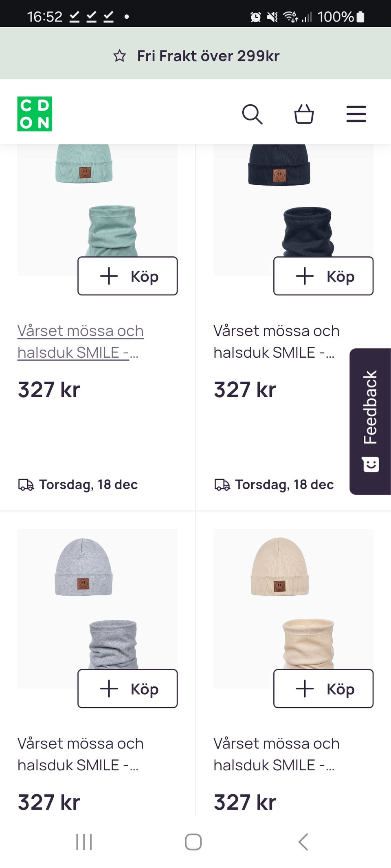Open beige Vårset mössa product title
This screenshot has width=391, height=868.
(276, 754)
